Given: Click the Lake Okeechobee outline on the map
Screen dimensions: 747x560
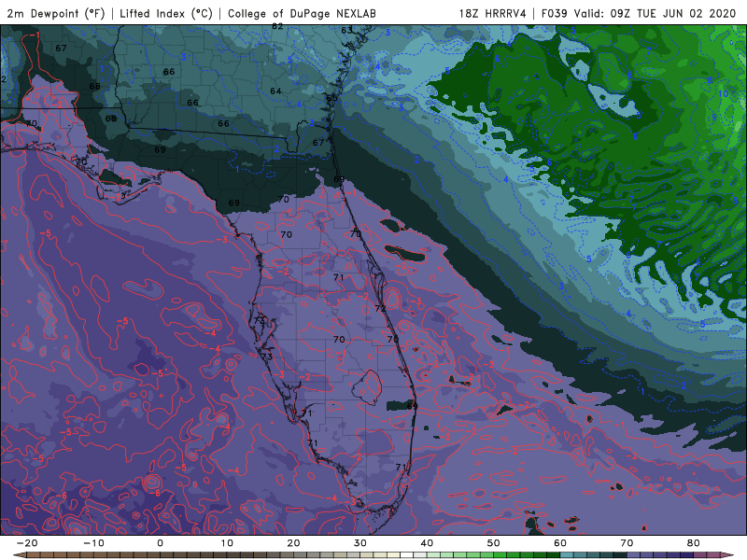Looking at the screenshot, I should [x=367, y=387].
